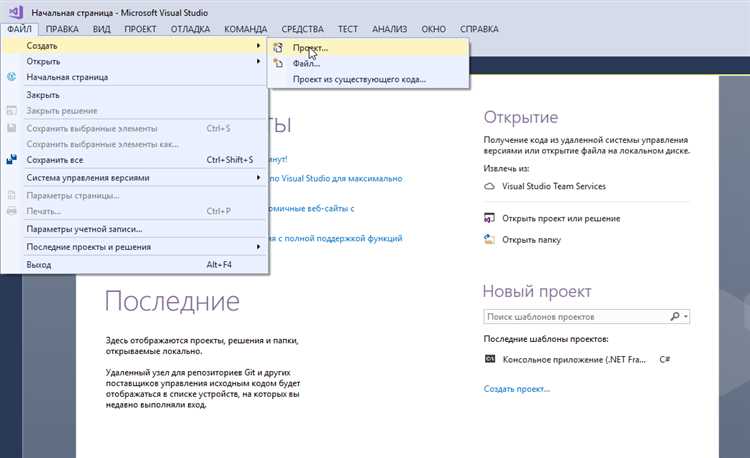This screenshot has height=458, width=750.
Task: Click the new file icon beside Файл...
Action: [x=278, y=63]
